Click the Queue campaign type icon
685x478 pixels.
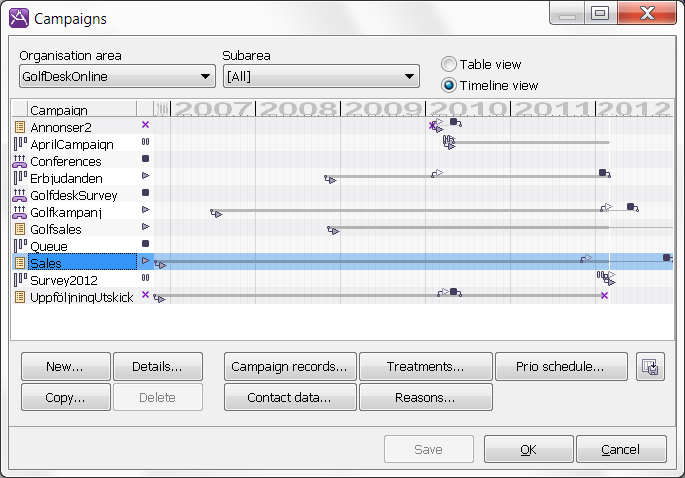coord(20,246)
